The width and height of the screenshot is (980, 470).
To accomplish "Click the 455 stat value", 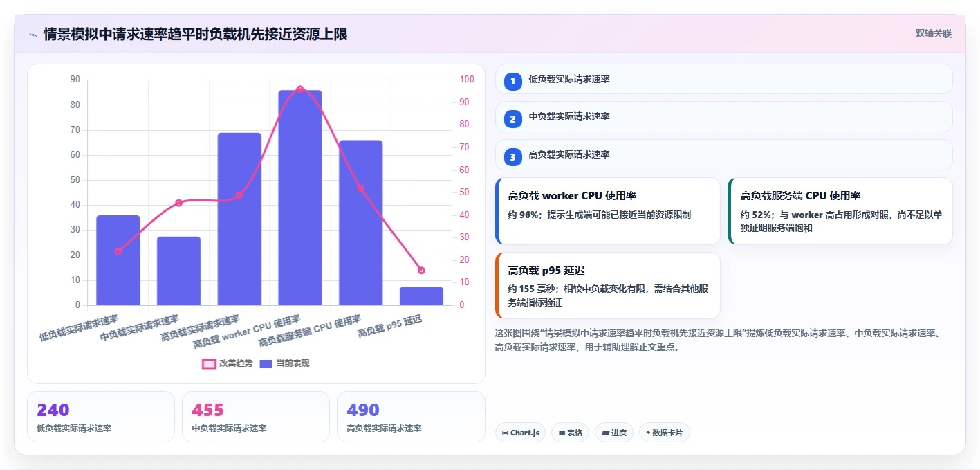I will coord(208,410).
